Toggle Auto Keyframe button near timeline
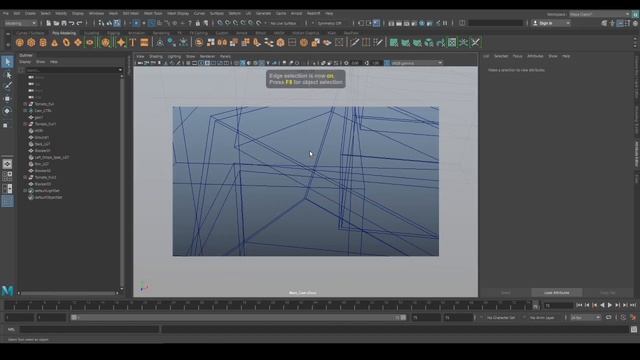The width and height of the screenshot is (640, 360). (x=623, y=317)
